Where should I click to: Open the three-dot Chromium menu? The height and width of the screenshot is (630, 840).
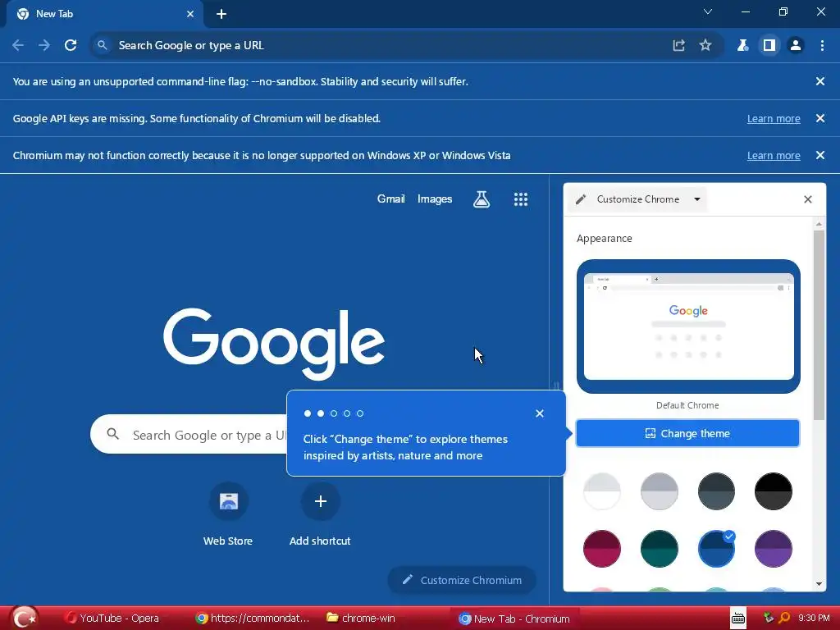point(822,46)
